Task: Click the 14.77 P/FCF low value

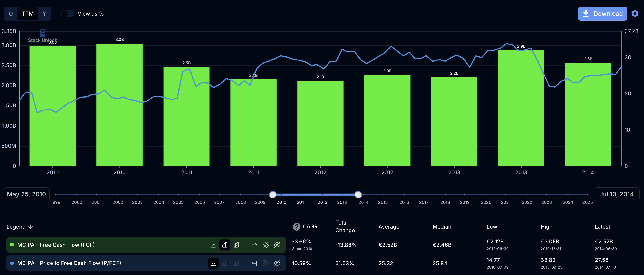Action: tap(493, 260)
